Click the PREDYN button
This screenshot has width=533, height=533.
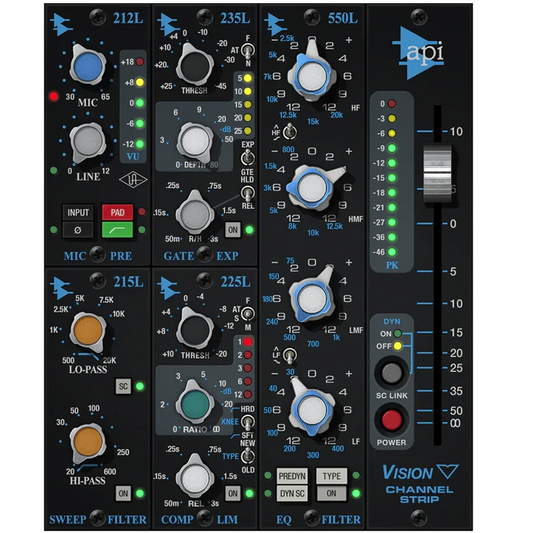click(292, 476)
